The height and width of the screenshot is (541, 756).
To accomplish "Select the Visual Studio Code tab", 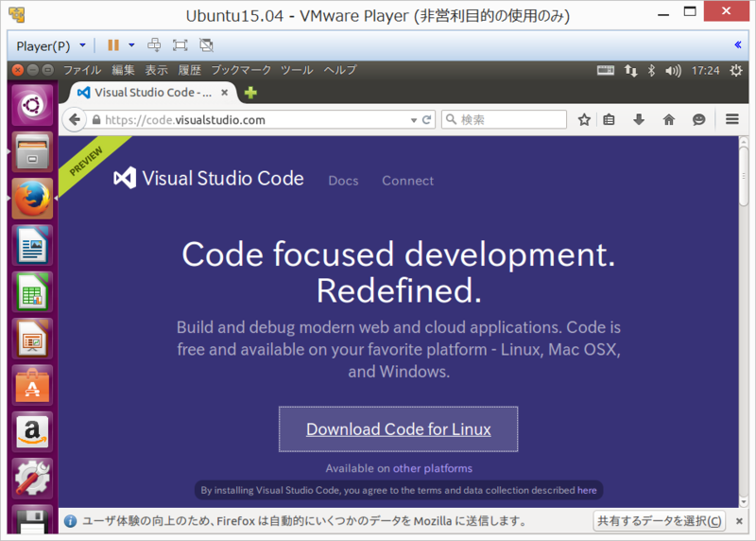I will click(152, 93).
